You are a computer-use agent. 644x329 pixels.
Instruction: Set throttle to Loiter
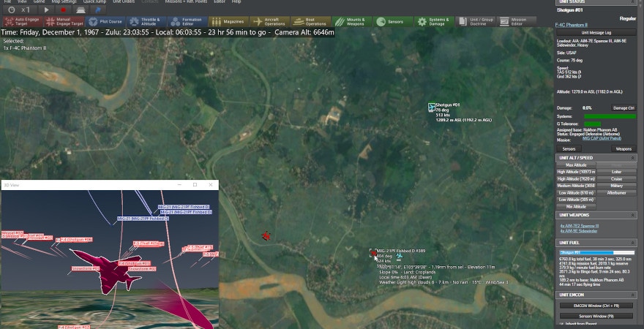(x=616, y=172)
